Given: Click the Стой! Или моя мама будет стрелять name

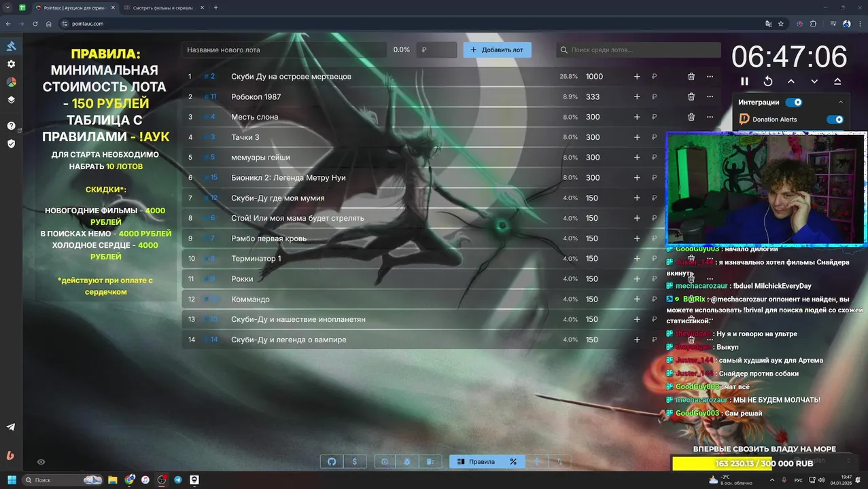Looking at the screenshot, I should tap(298, 218).
